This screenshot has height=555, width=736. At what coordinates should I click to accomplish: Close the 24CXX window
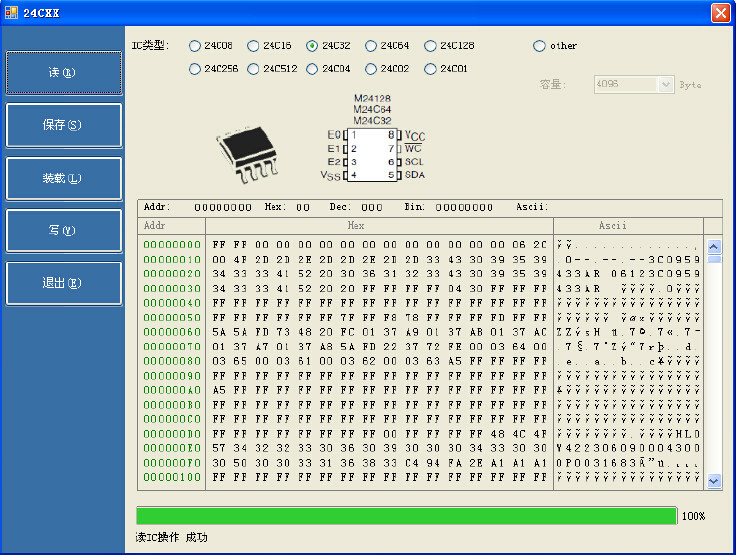(720, 13)
